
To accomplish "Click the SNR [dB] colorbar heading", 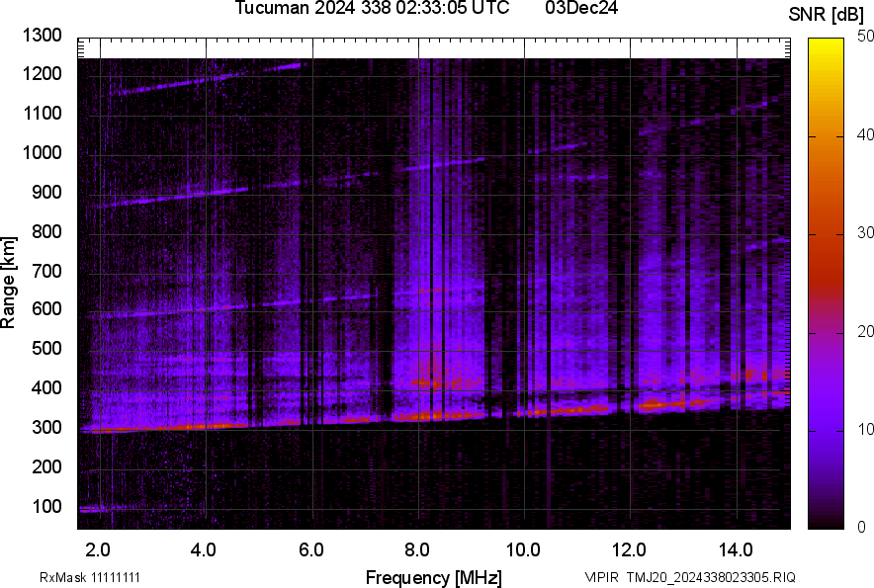I will coord(829,15).
